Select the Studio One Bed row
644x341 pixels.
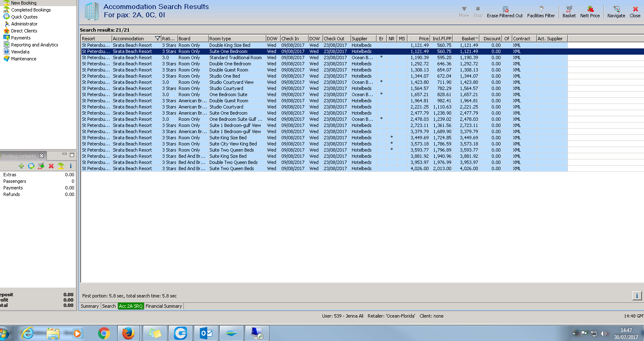pos(324,76)
